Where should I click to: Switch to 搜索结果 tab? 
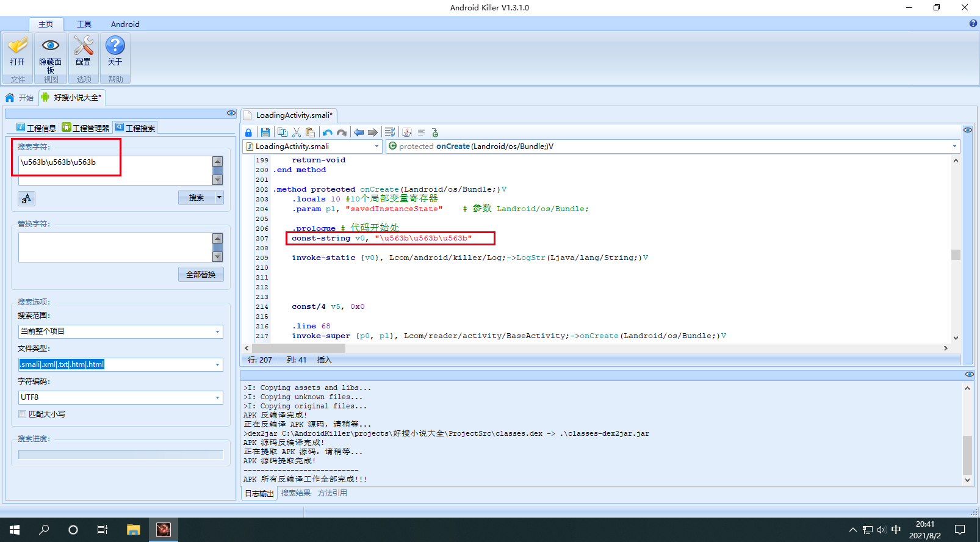point(296,493)
